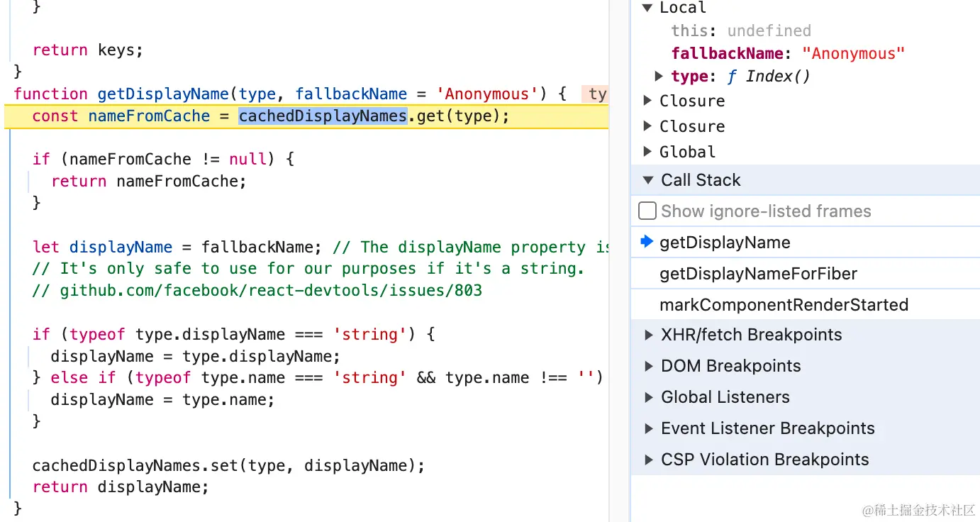
Task: Click "if (typeof type.displayName === 'string')" line
Action: 233,335
